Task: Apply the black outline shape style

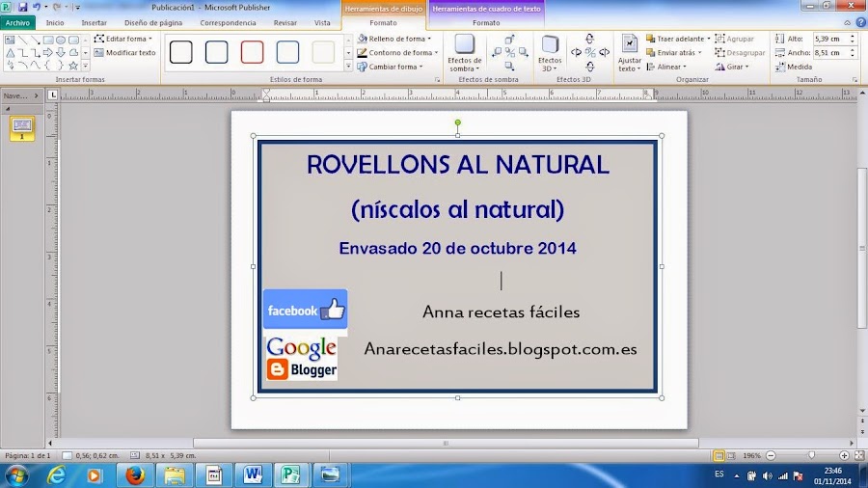Action: coord(181,52)
